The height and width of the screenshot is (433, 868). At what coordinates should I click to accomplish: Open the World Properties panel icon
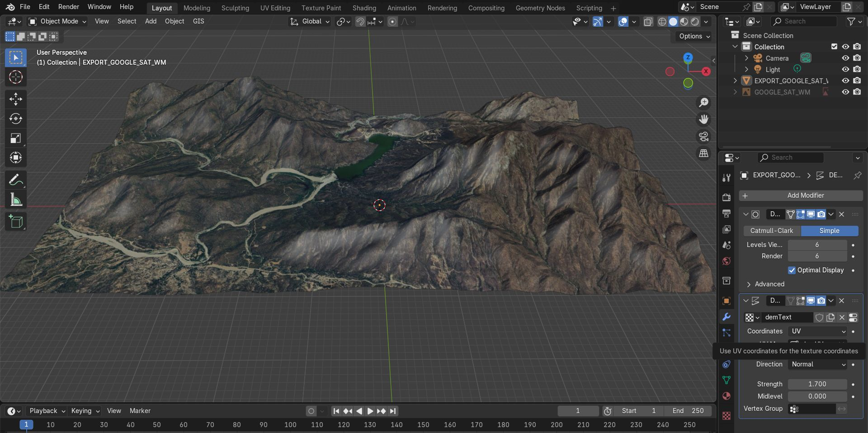726,261
